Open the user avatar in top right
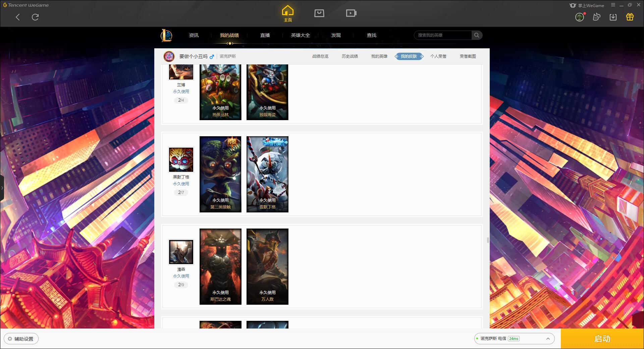This screenshot has height=349, width=644. 580,17
